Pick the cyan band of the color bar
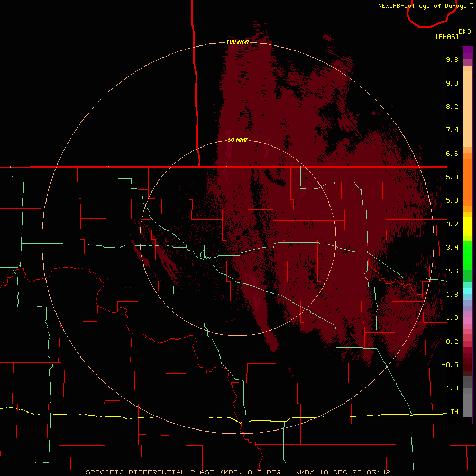 point(467,290)
